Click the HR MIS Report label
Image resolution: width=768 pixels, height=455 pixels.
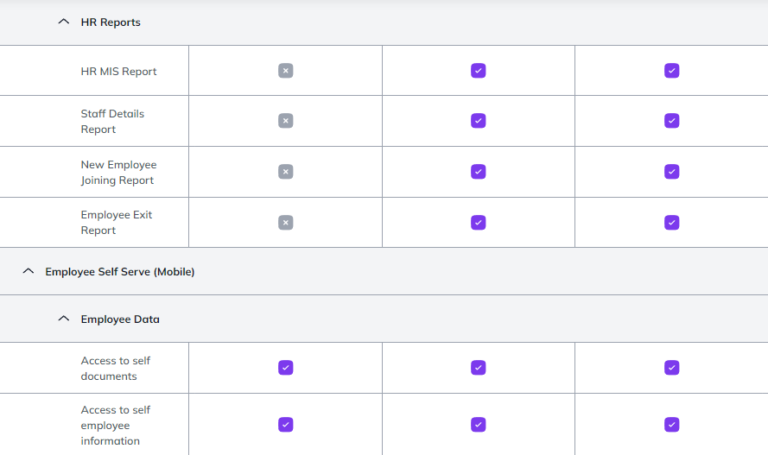pyautogui.click(x=118, y=71)
